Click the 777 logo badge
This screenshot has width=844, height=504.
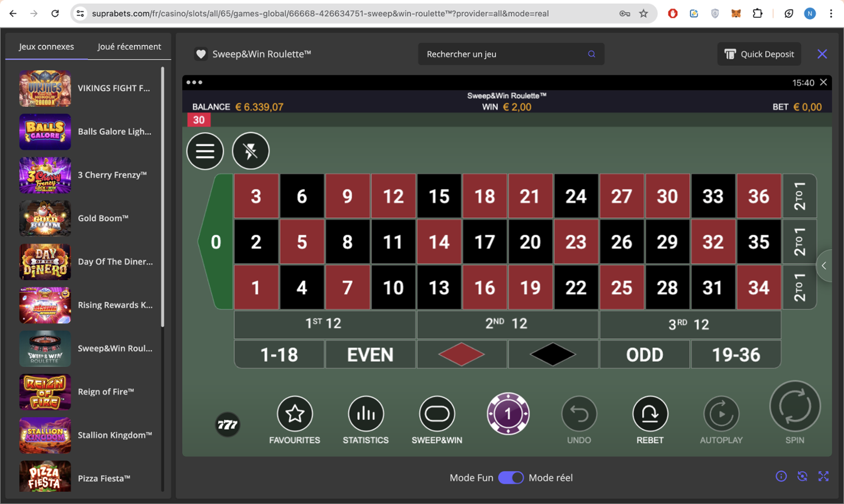[x=228, y=425]
